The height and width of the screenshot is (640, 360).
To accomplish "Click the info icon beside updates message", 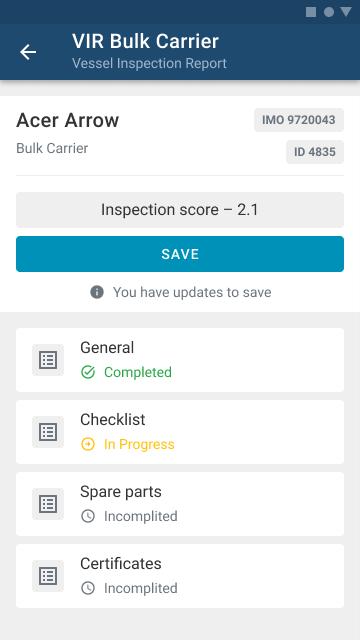I will click(97, 292).
